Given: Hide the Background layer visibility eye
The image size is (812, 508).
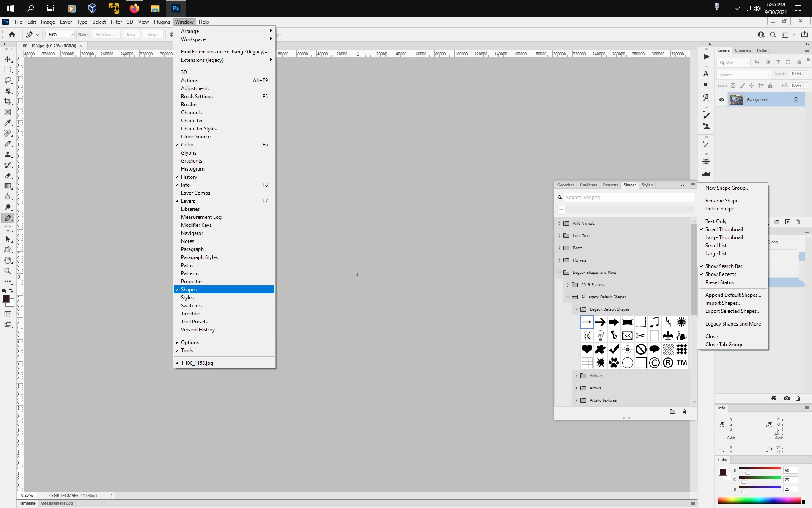Looking at the screenshot, I should 721,100.
